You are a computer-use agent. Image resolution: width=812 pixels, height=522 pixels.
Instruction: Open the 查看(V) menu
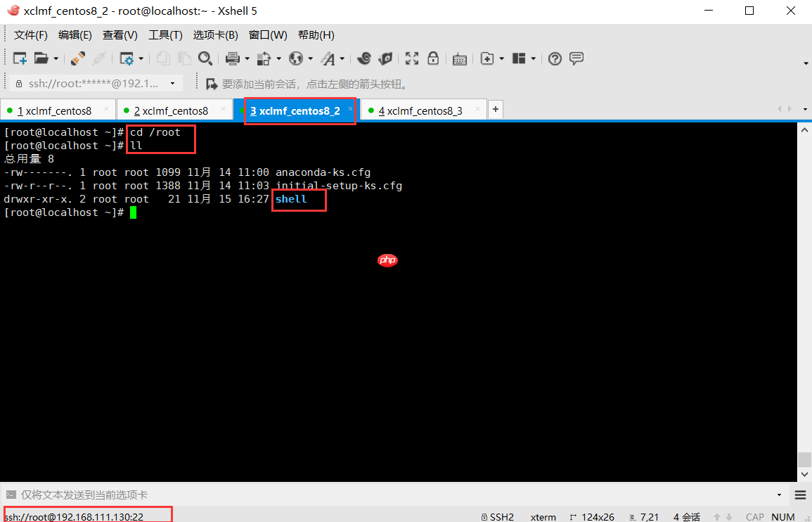(x=120, y=35)
